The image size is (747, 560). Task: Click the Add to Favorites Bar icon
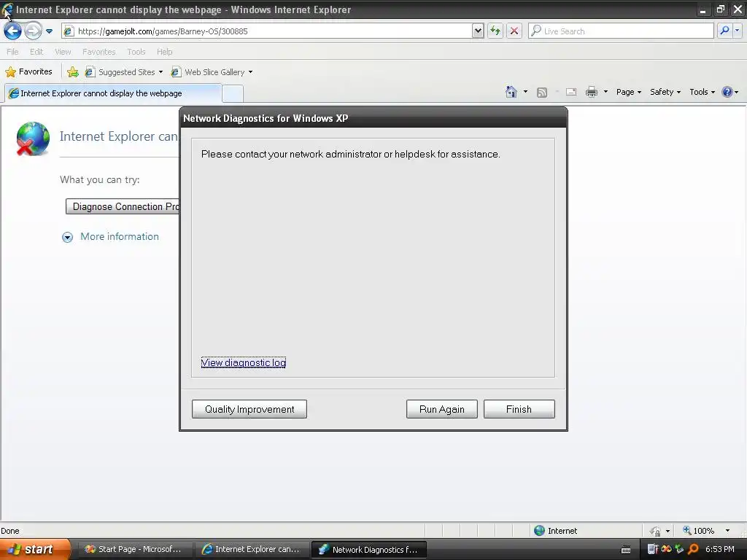pos(73,72)
